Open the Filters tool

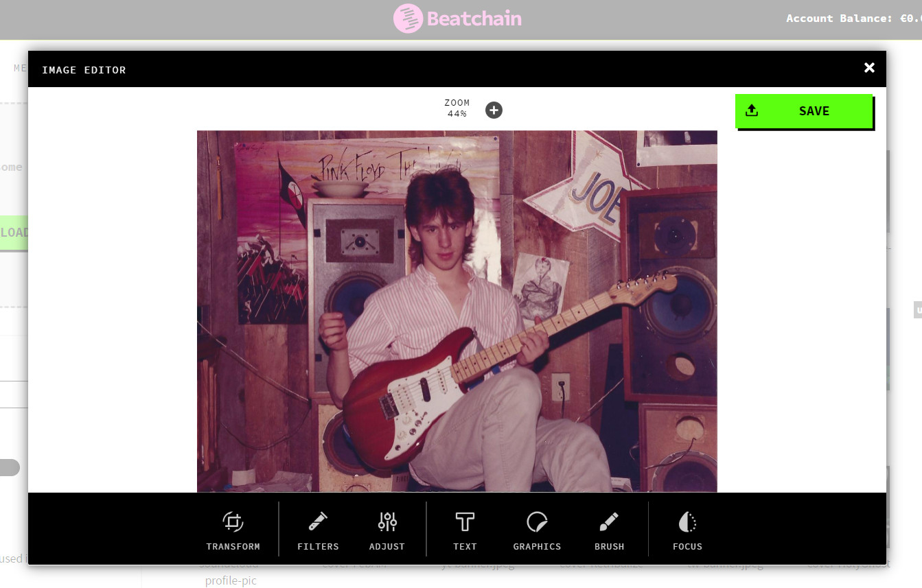[x=318, y=531]
